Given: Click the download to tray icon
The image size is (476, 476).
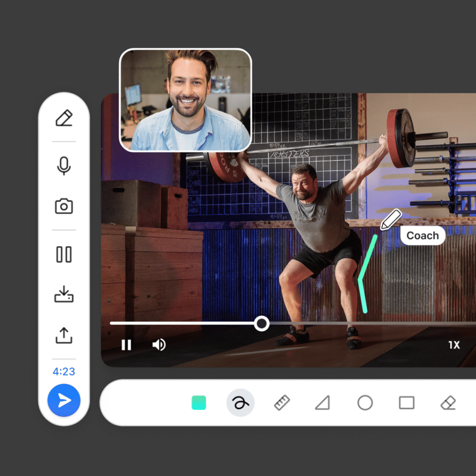Looking at the screenshot, I should pos(64,295).
